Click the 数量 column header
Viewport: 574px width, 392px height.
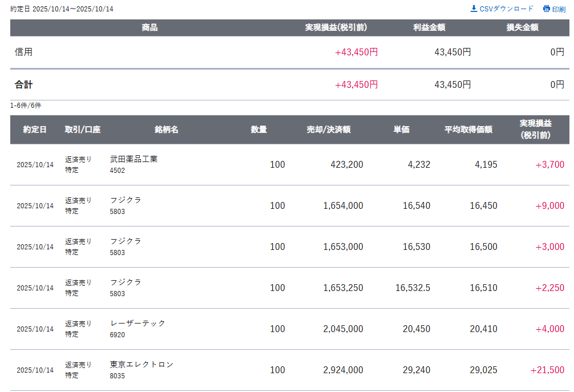(258, 130)
